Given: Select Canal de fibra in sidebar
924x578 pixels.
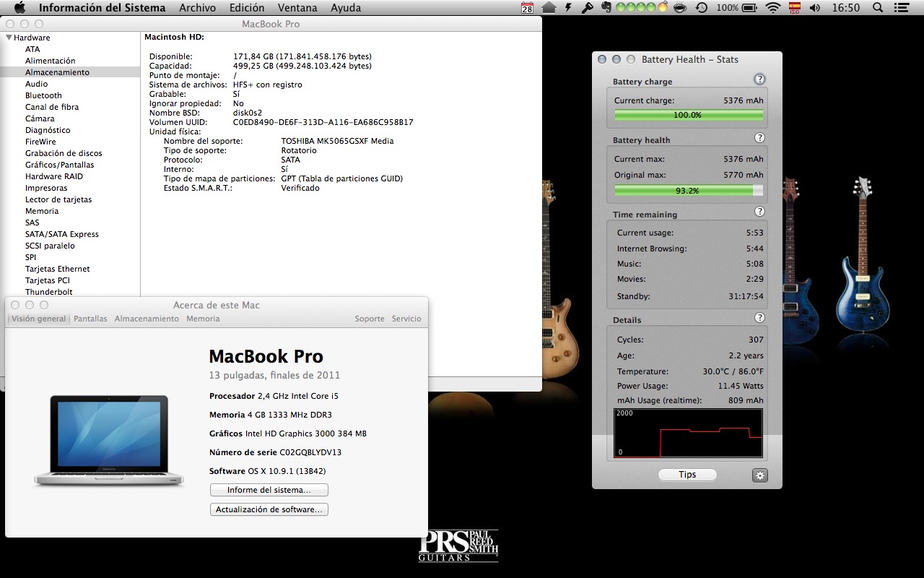Looking at the screenshot, I should [x=52, y=107].
